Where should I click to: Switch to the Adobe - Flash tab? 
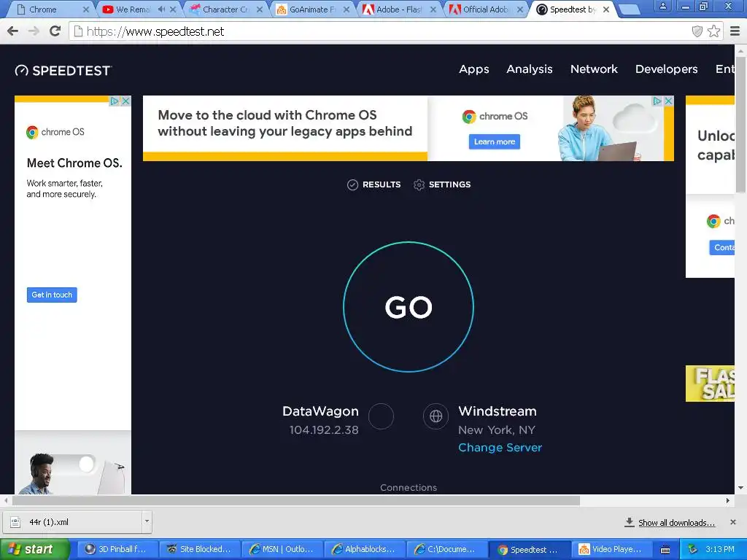399,9
